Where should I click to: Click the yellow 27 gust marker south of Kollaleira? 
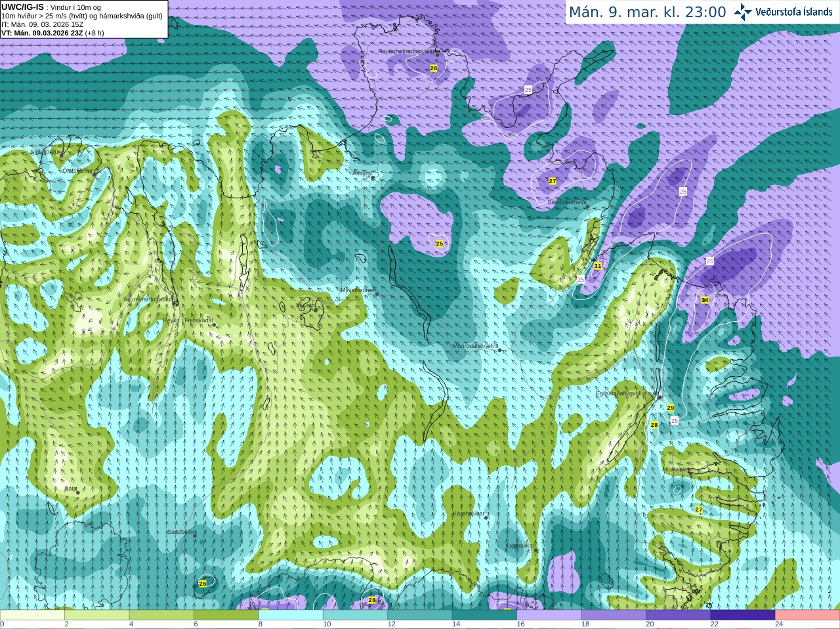coord(699,510)
